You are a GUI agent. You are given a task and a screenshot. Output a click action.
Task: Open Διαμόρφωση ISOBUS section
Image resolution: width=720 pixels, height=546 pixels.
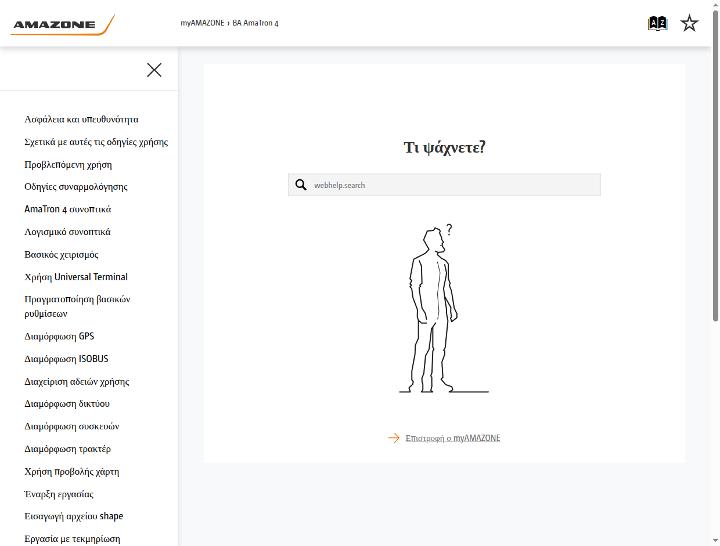66,359
